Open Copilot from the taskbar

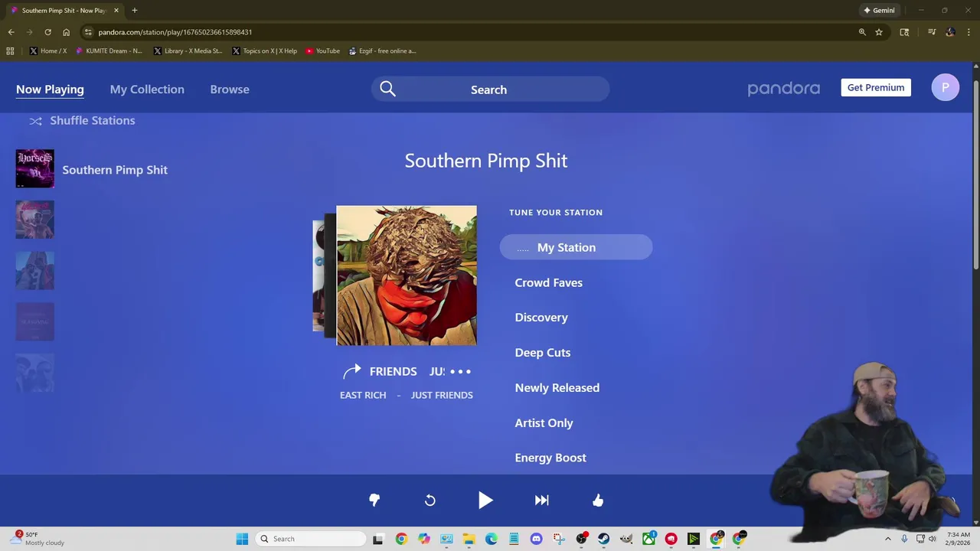[423, 539]
